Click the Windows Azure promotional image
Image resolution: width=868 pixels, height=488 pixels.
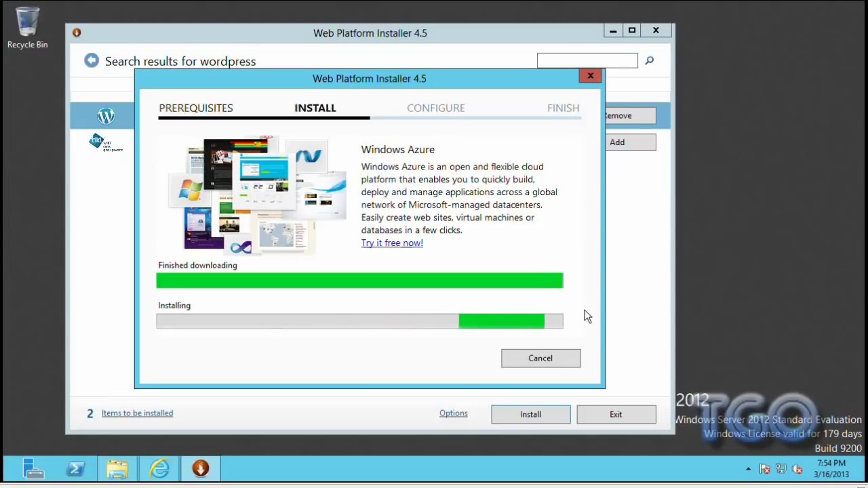258,195
